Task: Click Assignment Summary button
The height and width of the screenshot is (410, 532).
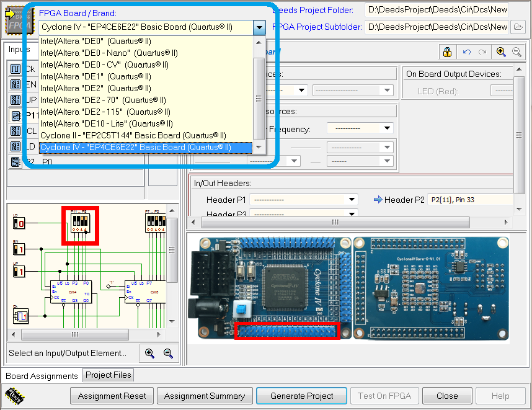Action: [x=205, y=396]
